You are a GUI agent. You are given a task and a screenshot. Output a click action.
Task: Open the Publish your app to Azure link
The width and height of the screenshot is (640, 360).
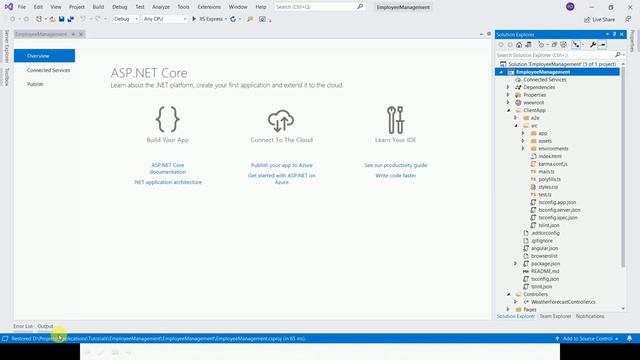click(x=282, y=165)
